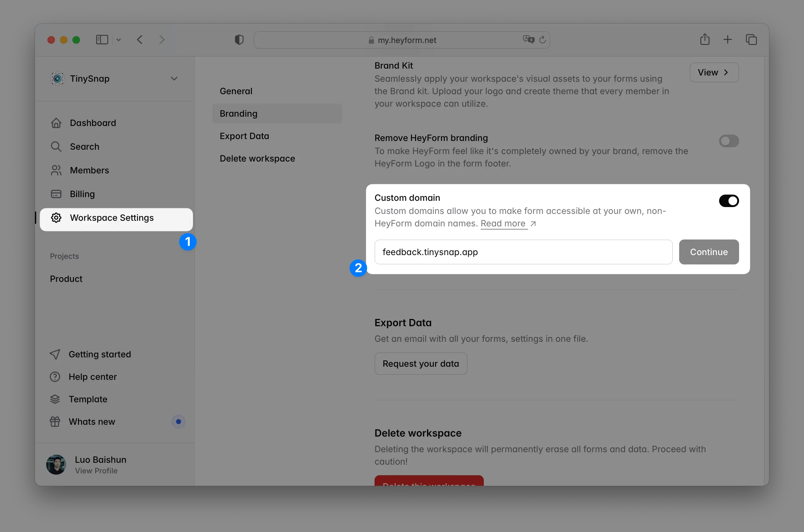Click the Whats new blue notification dot

coord(178,421)
